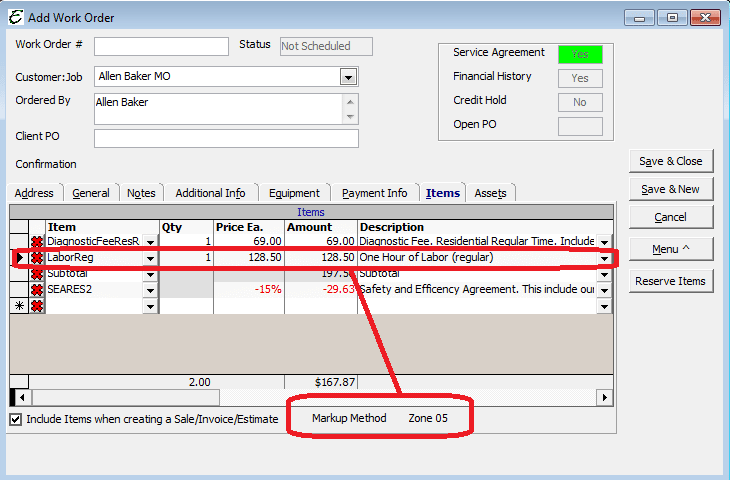Screen dimensions: 730x480
Task: Go to the Equipment tab
Action: point(294,193)
